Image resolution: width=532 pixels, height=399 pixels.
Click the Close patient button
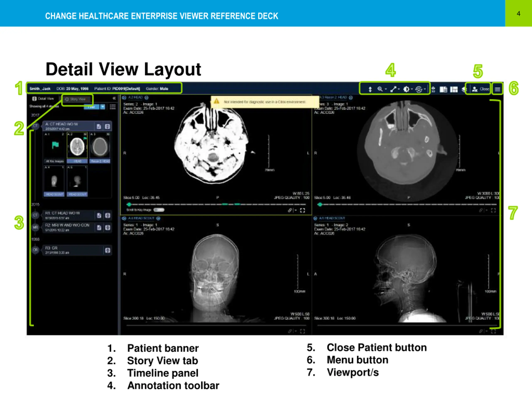(480, 89)
